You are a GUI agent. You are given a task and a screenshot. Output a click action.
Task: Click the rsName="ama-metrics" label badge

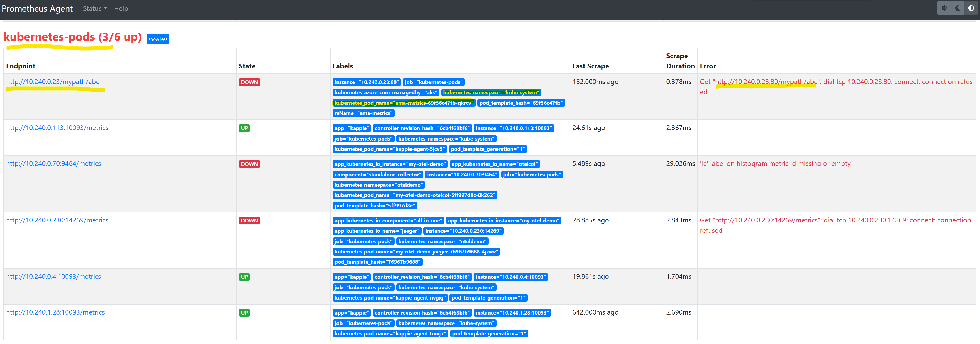click(363, 113)
